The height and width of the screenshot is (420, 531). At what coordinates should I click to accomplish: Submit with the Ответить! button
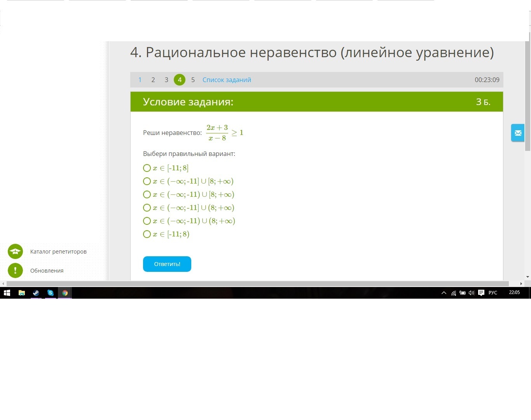click(167, 264)
